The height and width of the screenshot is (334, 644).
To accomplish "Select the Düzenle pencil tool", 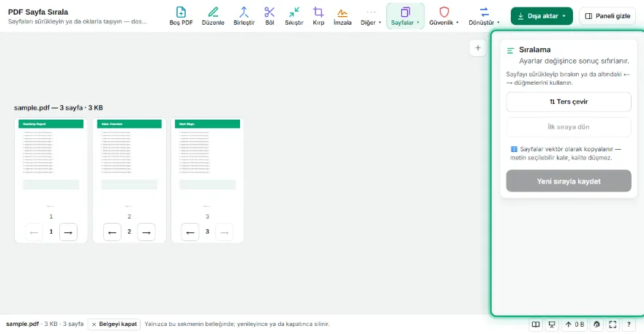I will pyautogui.click(x=213, y=16).
